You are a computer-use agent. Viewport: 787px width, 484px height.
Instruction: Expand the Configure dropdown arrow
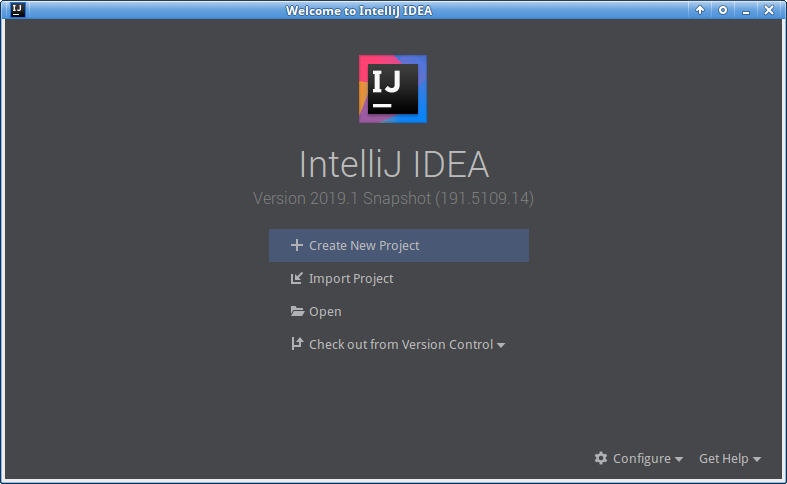(x=679, y=459)
